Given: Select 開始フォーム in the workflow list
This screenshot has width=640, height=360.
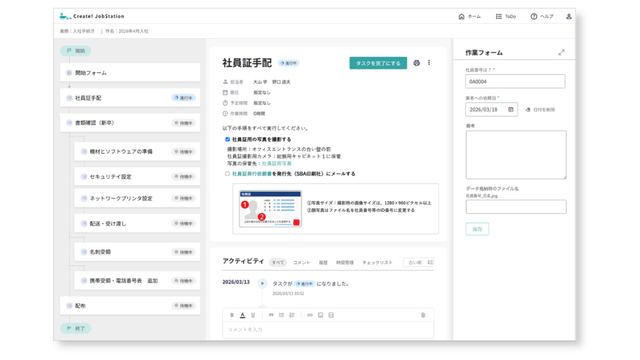Looking at the screenshot, I should (x=130, y=73).
